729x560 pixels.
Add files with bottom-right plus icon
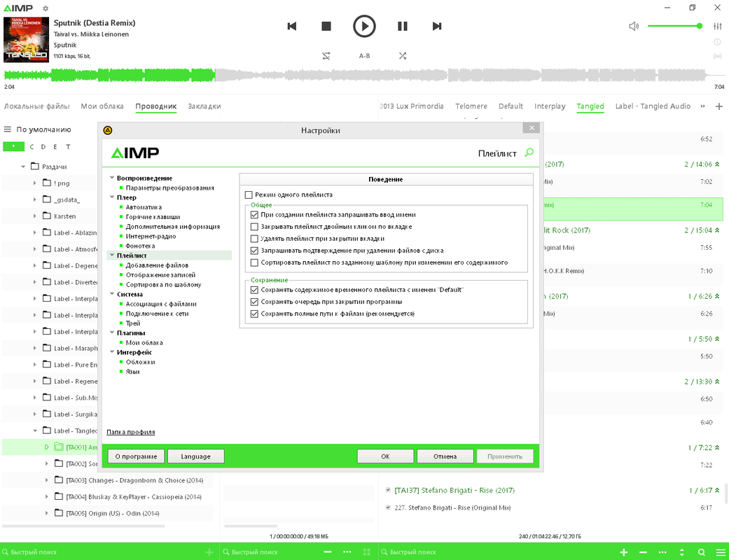(x=624, y=552)
